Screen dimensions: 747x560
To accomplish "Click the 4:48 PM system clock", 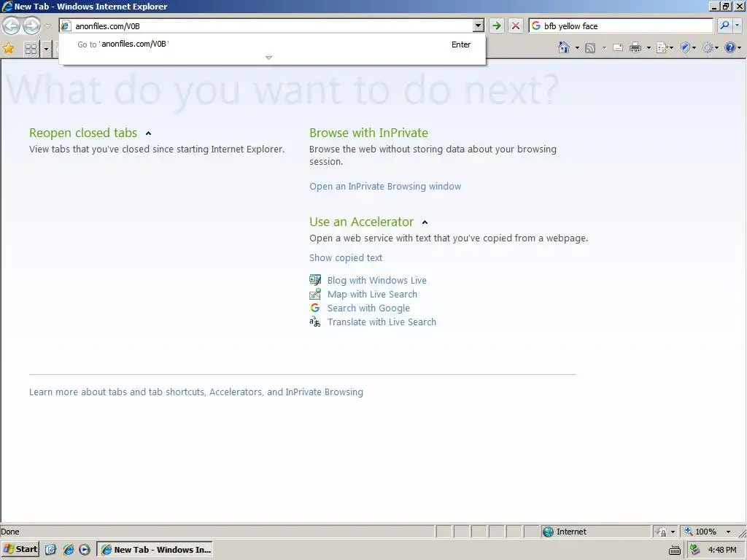I will pyautogui.click(x=722, y=550).
